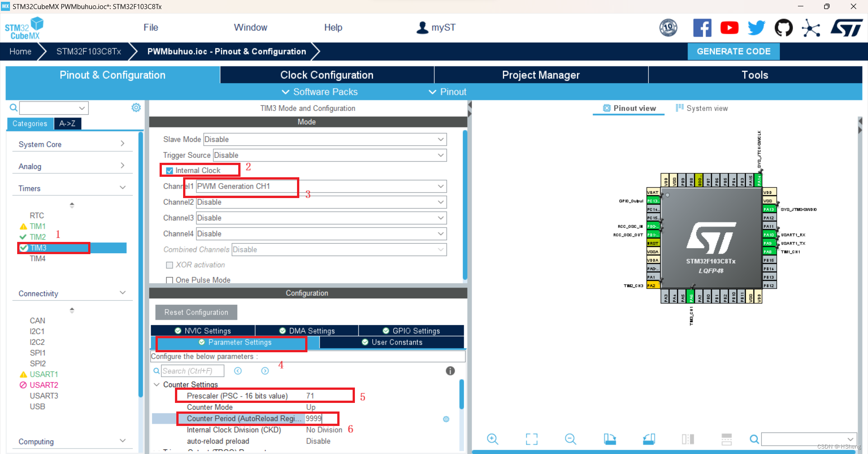
Task: Open the category settings gear icon
Action: point(136,108)
